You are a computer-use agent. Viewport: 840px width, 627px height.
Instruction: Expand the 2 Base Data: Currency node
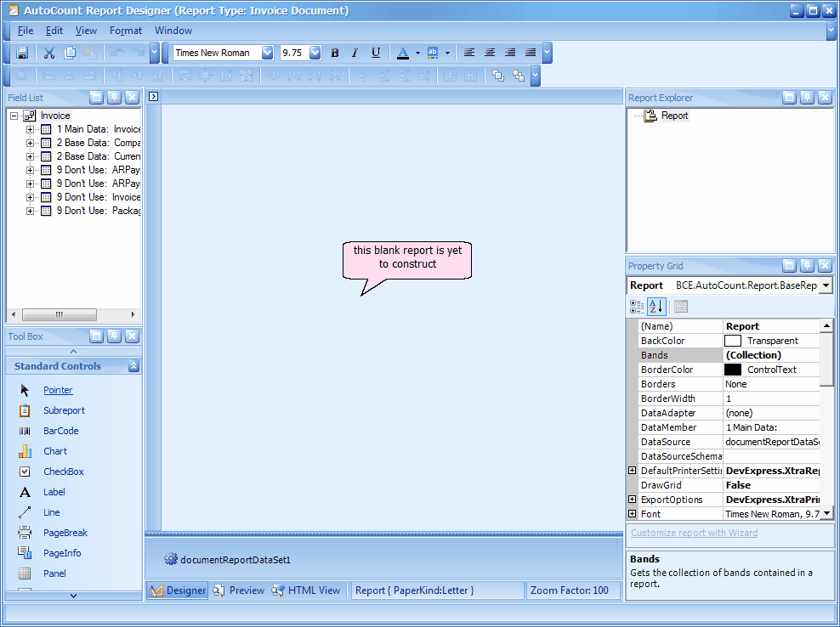point(30,156)
